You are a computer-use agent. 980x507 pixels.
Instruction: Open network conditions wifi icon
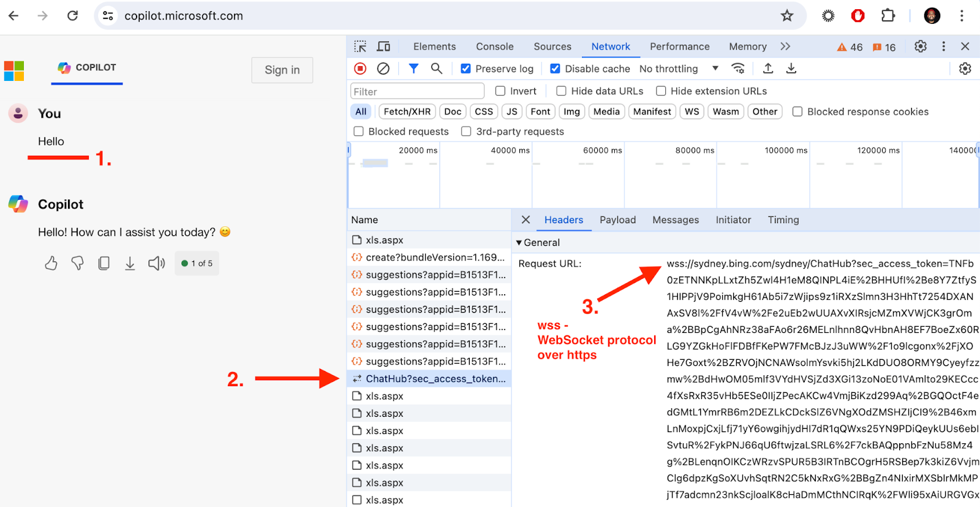[x=739, y=69]
